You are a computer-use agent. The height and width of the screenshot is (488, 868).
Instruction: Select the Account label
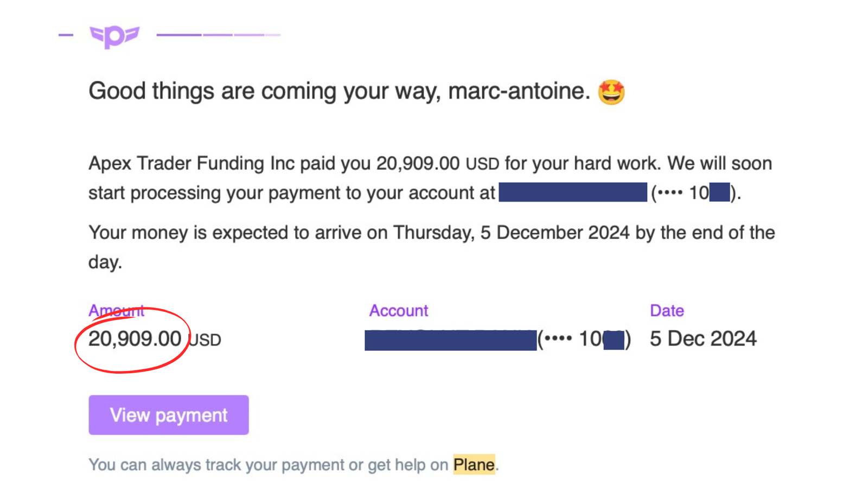pos(398,311)
